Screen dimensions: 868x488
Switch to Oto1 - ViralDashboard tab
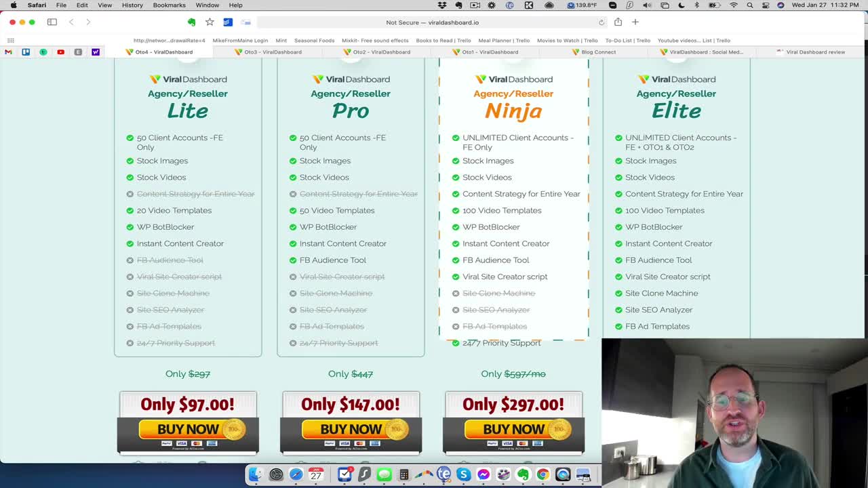pos(485,52)
